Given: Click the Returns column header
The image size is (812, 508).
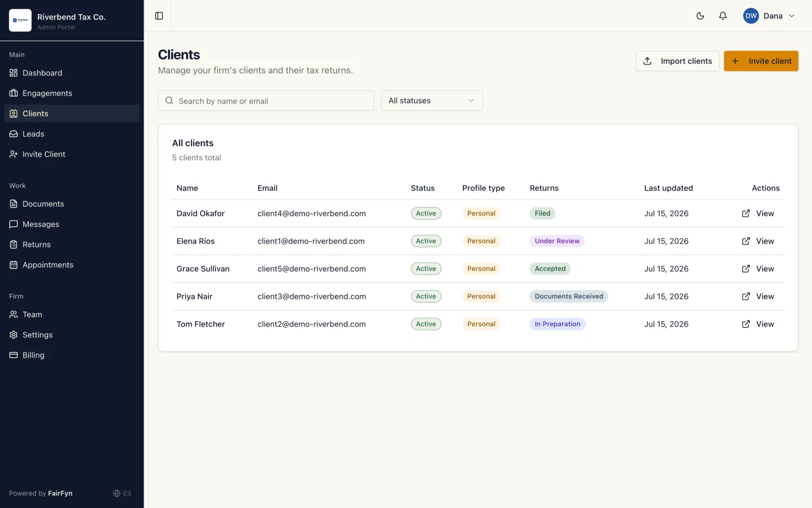Looking at the screenshot, I should pos(544,188).
